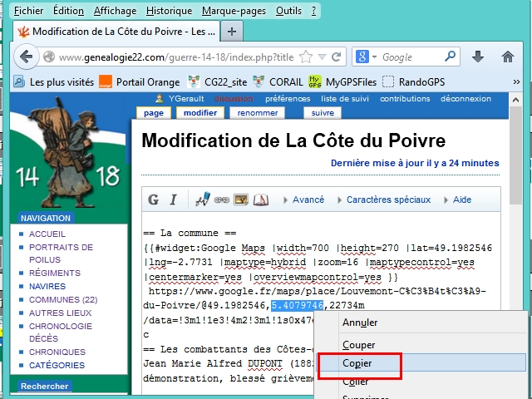Open the Outils menu
The image size is (532, 399).
288,11
